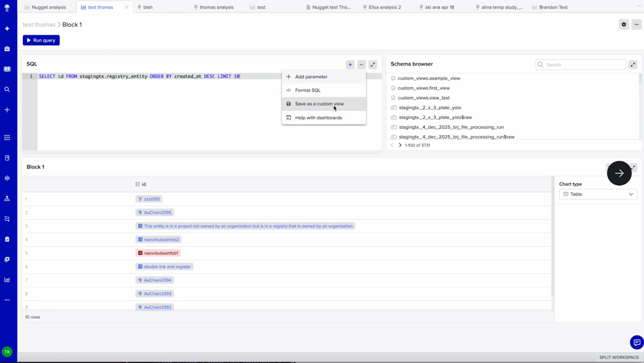
Task: Click the TX user avatar
Action: point(7,352)
